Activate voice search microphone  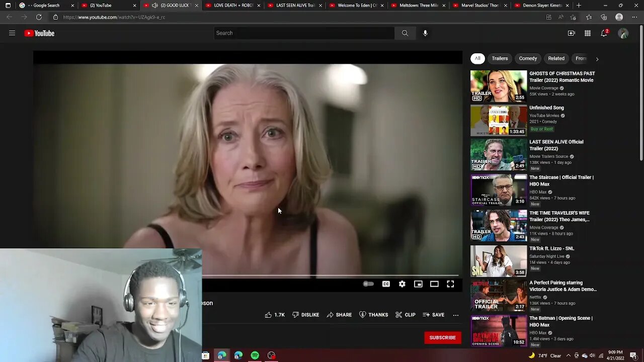pos(425,33)
